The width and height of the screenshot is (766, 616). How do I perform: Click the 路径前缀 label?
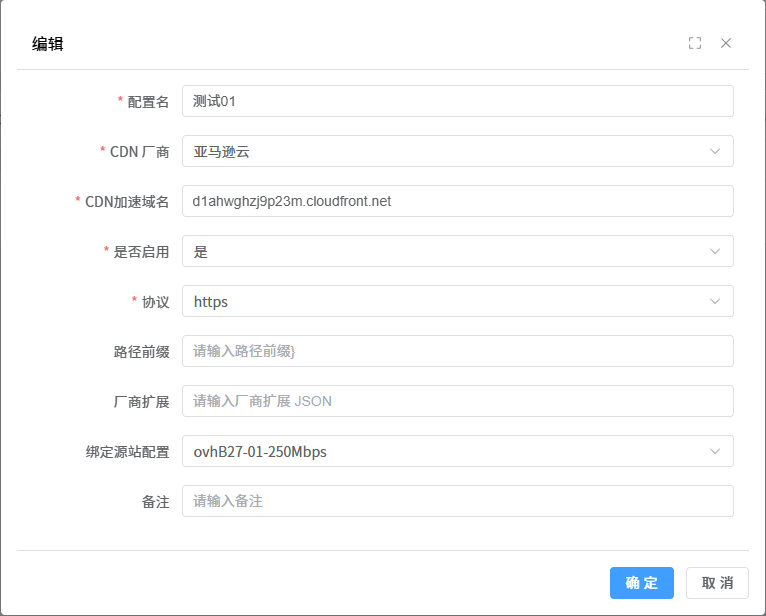141,352
